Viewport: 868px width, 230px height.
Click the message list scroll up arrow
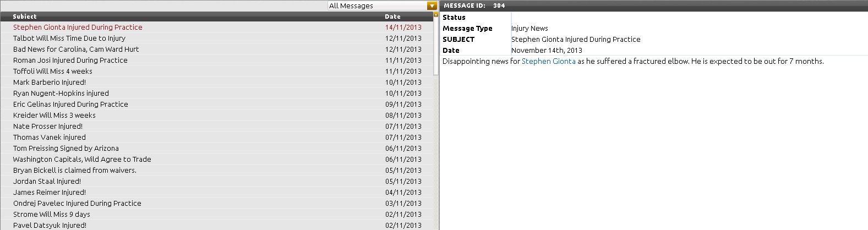(x=436, y=14)
